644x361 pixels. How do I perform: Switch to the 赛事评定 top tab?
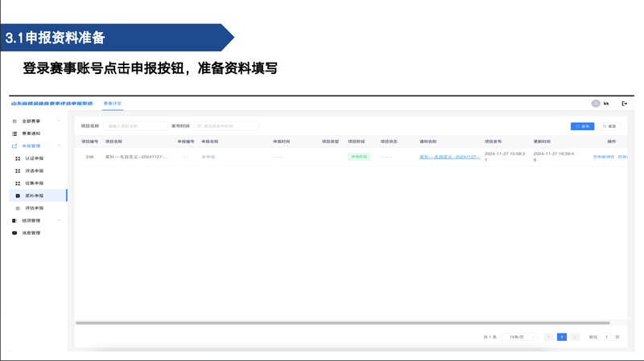[112, 104]
